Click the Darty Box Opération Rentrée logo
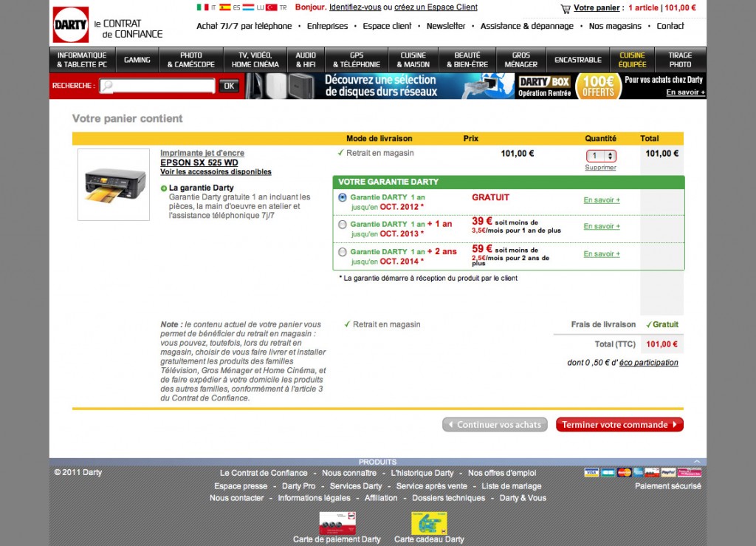 [544, 86]
